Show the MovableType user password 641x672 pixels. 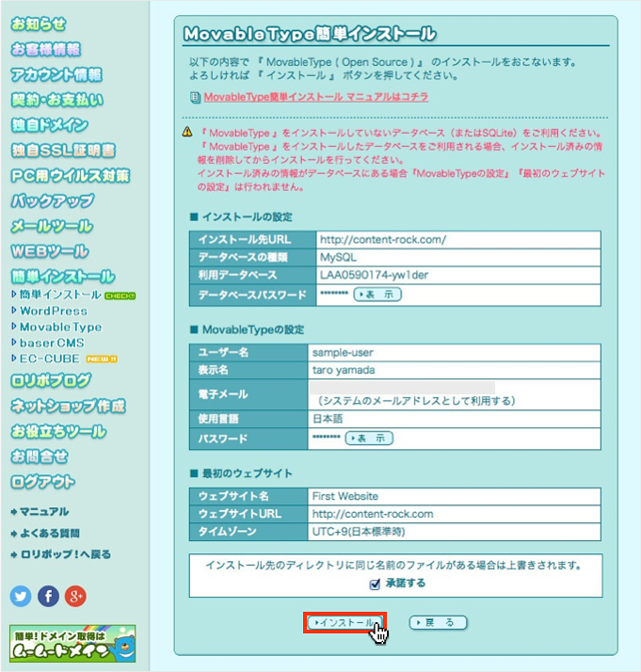click(369, 438)
